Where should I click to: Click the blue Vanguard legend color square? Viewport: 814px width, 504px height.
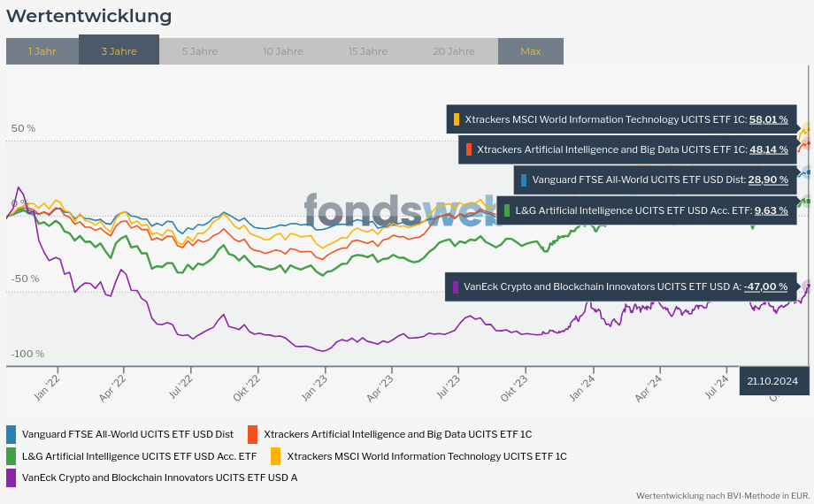pos(12,434)
